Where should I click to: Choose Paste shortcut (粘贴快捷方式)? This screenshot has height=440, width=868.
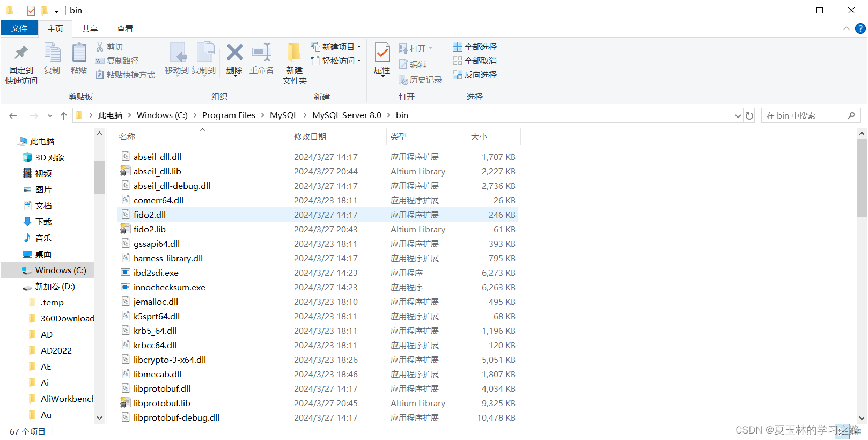tap(126, 75)
